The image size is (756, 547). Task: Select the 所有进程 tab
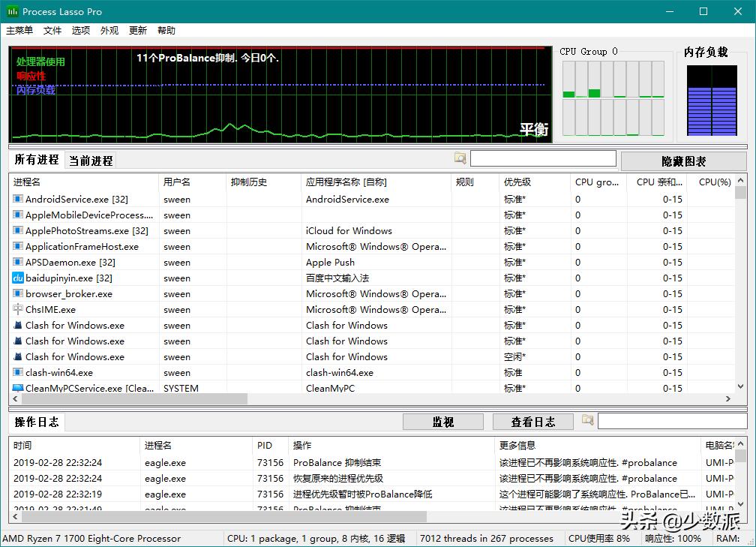pos(35,160)
